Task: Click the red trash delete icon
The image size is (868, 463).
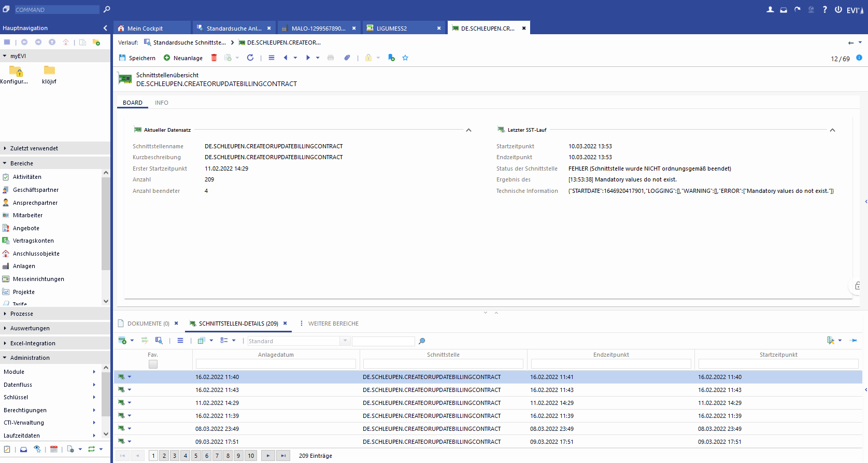Action: pyautogui.click(x=214, y=58)
